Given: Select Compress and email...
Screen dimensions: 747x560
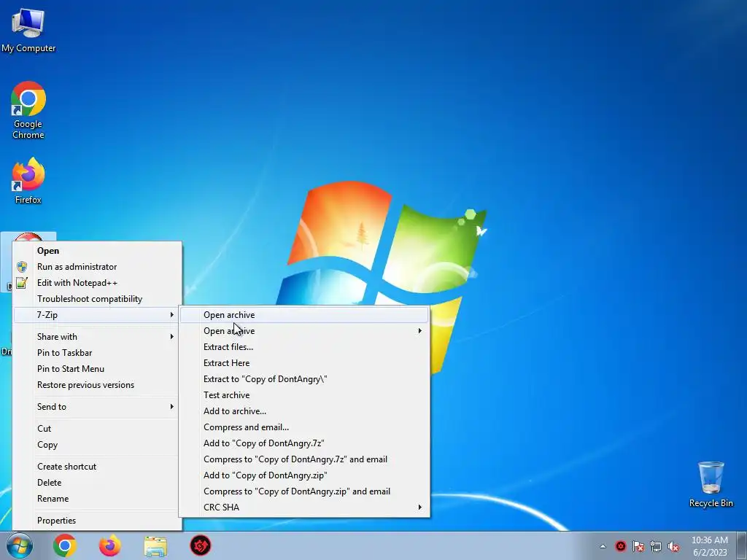Looking at the screenshot, I should [x=304, y=427].
